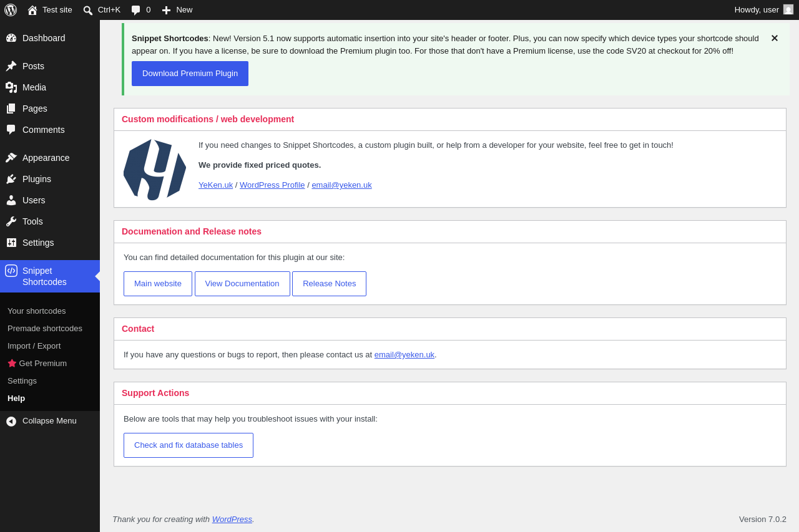Click the Test site home icon
799x532 pixels.
(32, 10)
